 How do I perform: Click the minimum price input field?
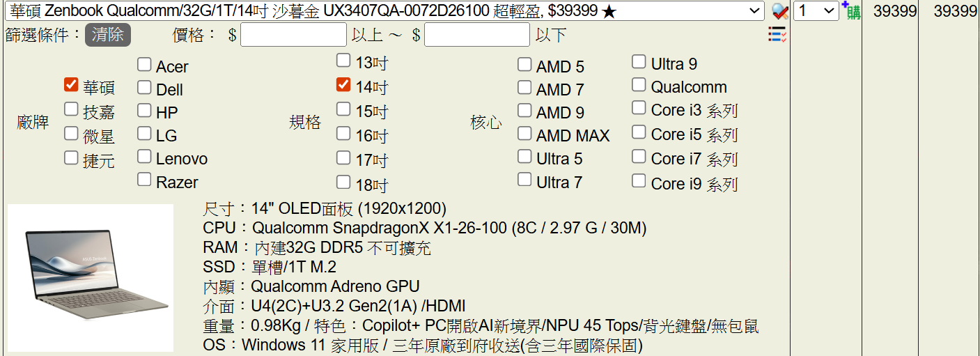click(x=293, y=35)
